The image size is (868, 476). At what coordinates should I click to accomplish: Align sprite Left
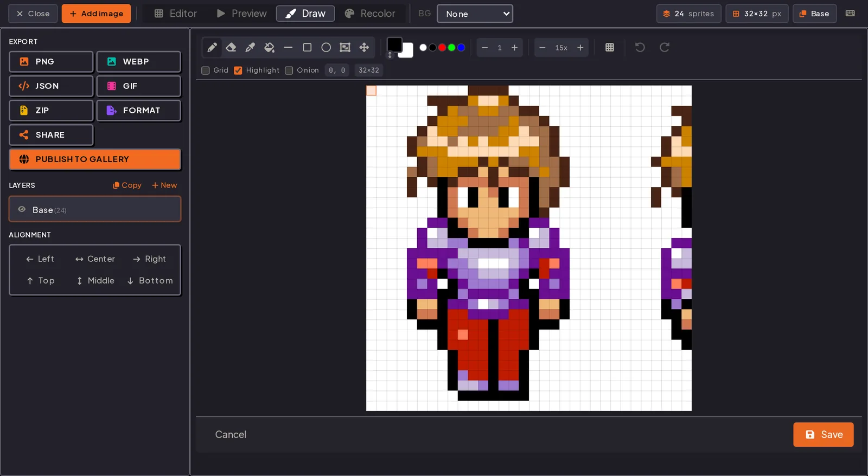click(40, 259)
